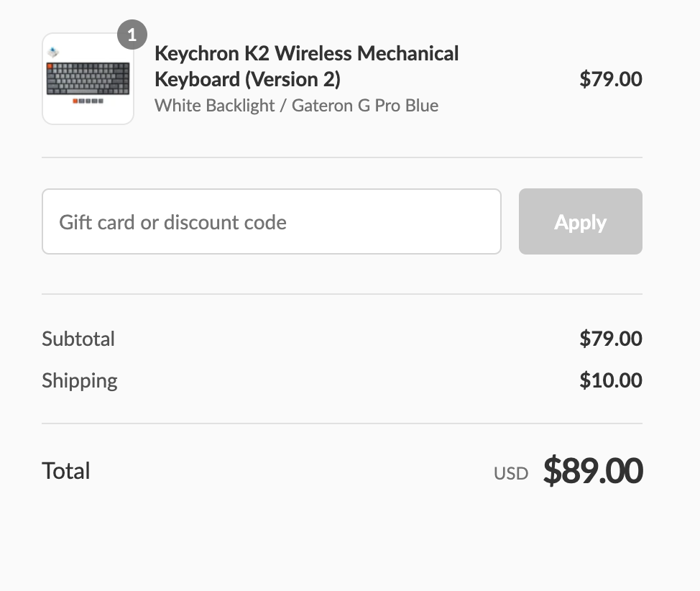Click the product line price $79.00

[610, 79]
